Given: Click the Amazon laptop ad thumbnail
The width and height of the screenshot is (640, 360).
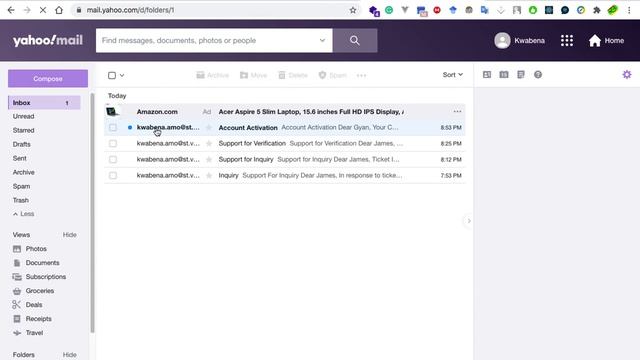Looking at the screenshot, I should pyautogui.click(x=112, y=111).
